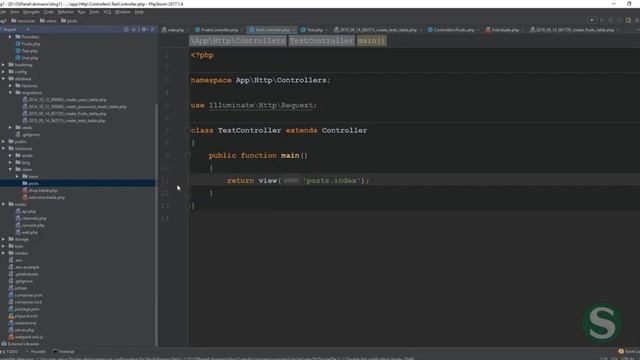Click resources in the navigation bar
The width and height of the screenshot is (640, 360).
[23, 21]
